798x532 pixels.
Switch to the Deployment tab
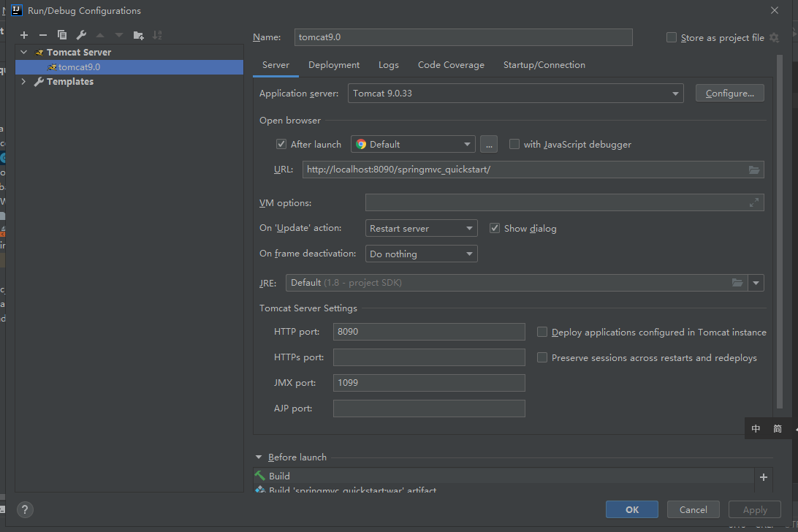pyautogui.click(x=334, y=65)
